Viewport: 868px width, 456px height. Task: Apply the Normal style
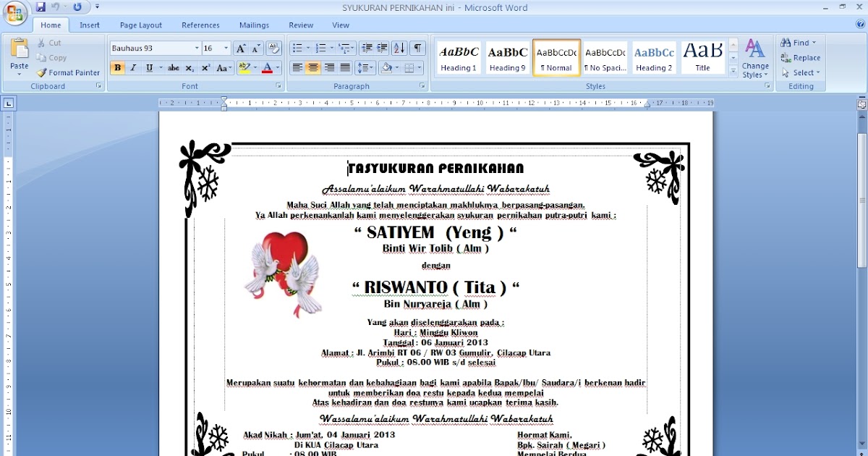(556, 58)
